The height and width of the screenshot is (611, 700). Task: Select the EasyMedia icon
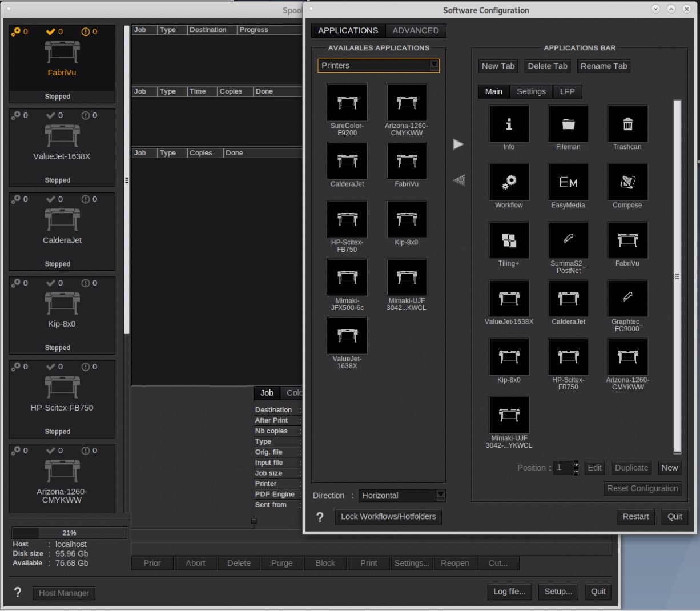pyautogui.click(x=568, y=182)
